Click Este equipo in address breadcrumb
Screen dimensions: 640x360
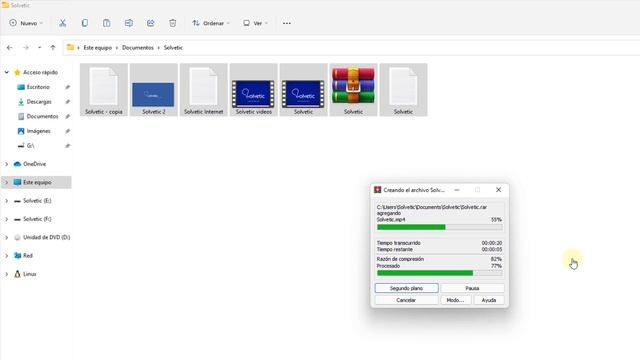98,48
